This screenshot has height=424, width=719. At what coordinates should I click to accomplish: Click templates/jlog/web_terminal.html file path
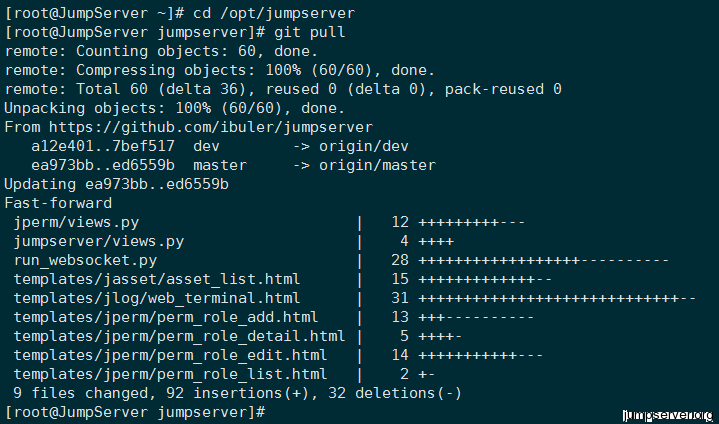(x=157, y=298)
